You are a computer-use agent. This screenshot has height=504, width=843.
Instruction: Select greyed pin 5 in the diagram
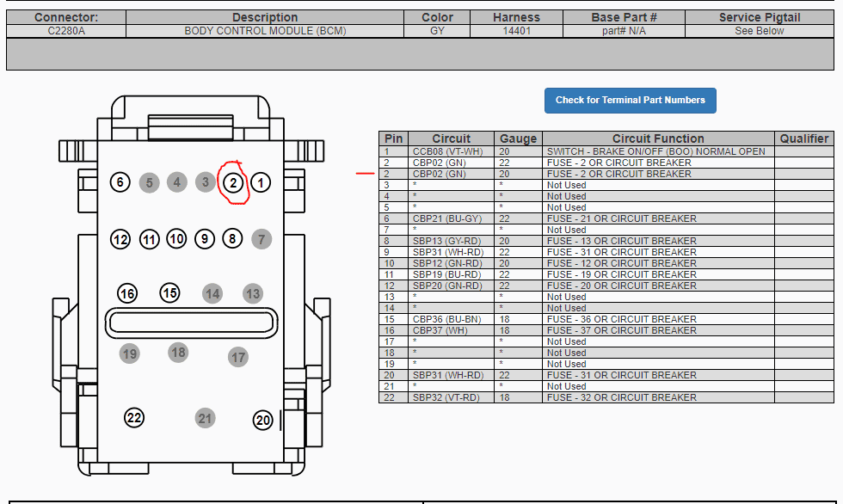point(150,183)
